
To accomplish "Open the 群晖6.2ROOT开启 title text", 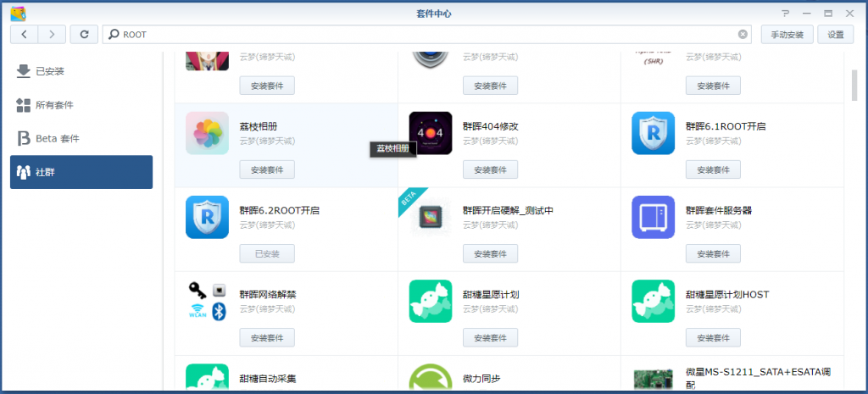I will (x=280, y=210).
